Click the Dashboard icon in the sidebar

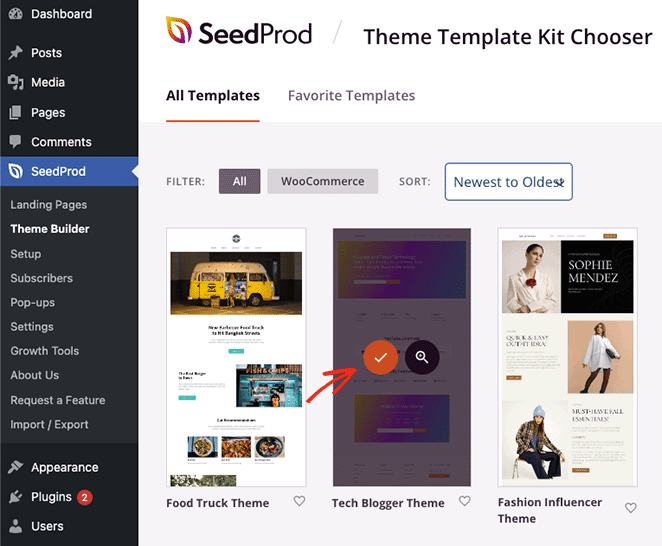point(15,15)
